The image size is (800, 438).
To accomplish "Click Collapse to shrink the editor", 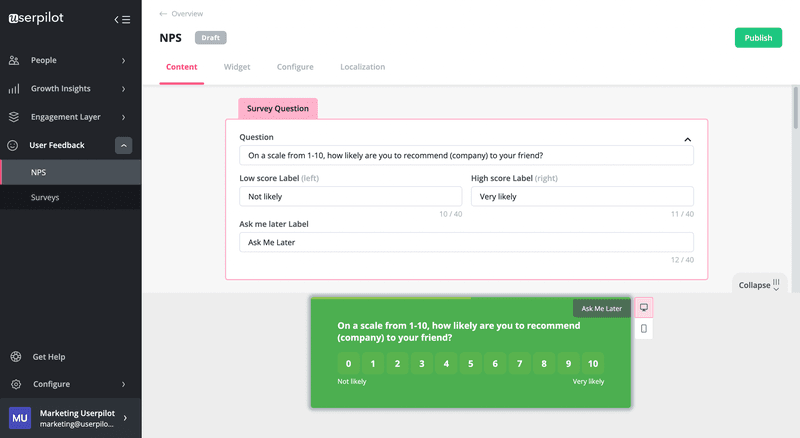I will click(759, 285).
